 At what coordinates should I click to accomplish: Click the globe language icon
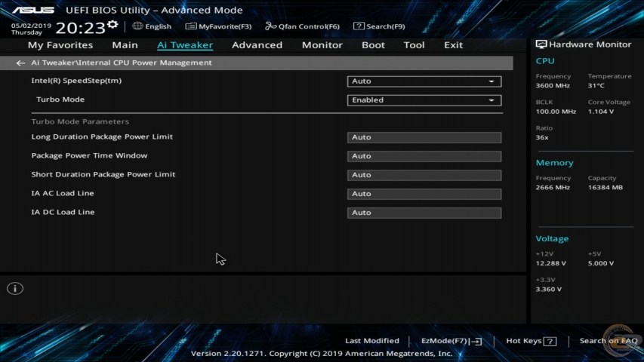pos(137,26)
